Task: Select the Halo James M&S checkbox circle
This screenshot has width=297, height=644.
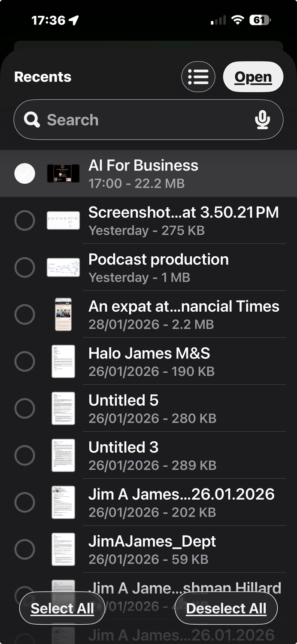Action: pos(24,361)
